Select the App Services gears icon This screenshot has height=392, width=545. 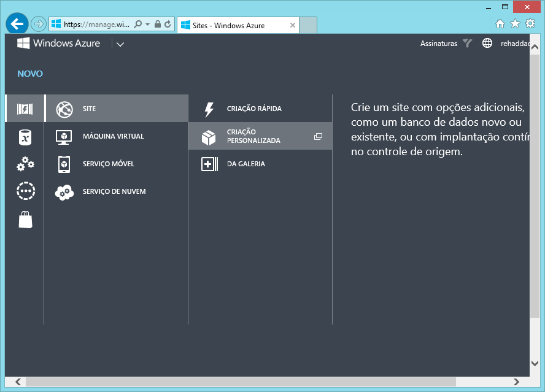tap(25, 164)
